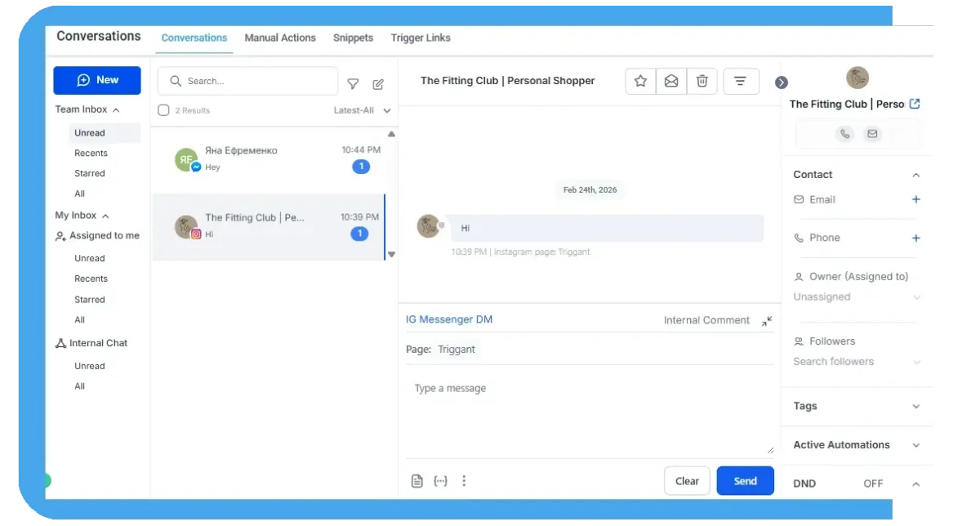Open the Trigger Links tab
980x526 pixels.
[420, 38]
